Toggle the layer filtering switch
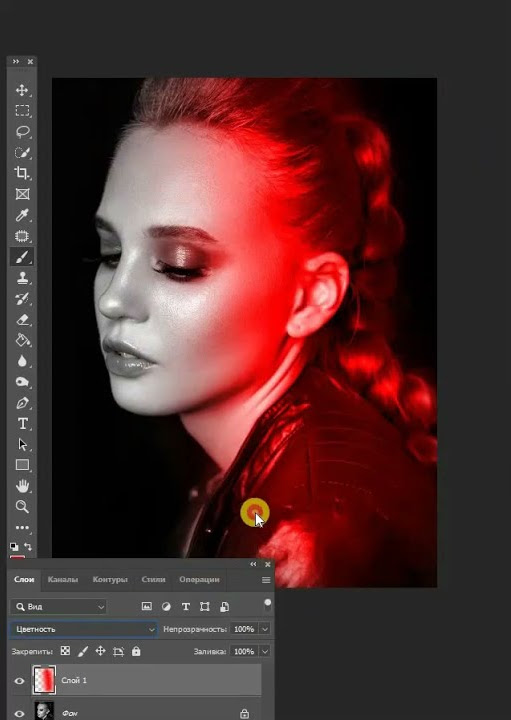Image resolution: width=511 pixels, height=720 pixels. pos(267,605)
